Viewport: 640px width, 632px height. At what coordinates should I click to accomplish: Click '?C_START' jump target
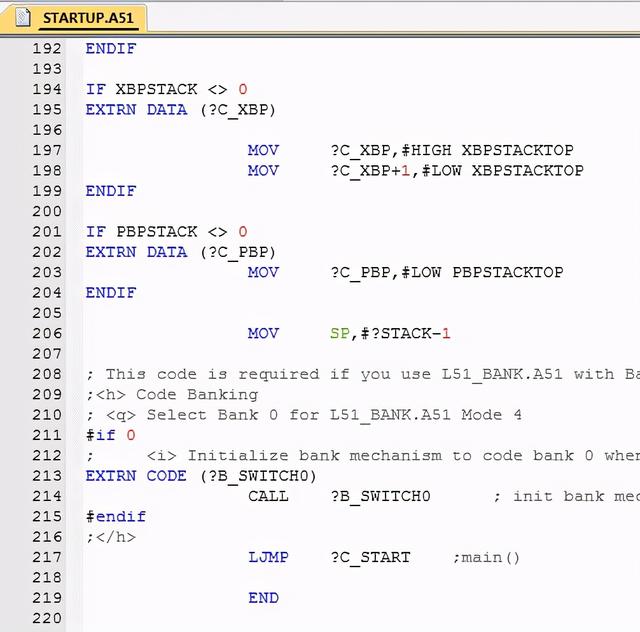point(371,557)
